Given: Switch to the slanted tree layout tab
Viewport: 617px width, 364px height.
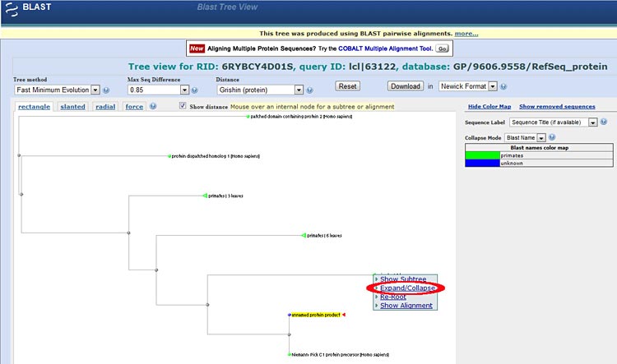Looking at the screenshot, I should 72,107.
